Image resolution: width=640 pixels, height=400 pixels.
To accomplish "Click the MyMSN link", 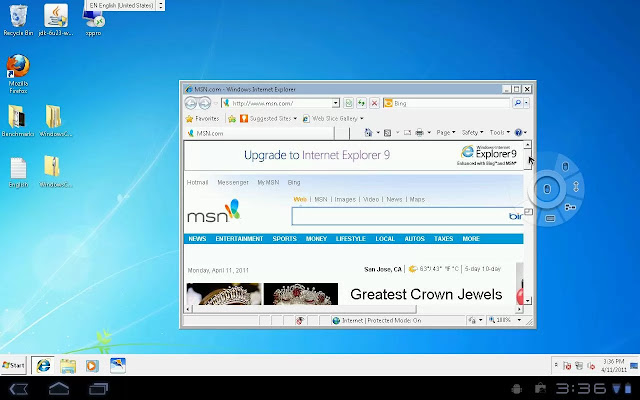I will click(268, 182).
